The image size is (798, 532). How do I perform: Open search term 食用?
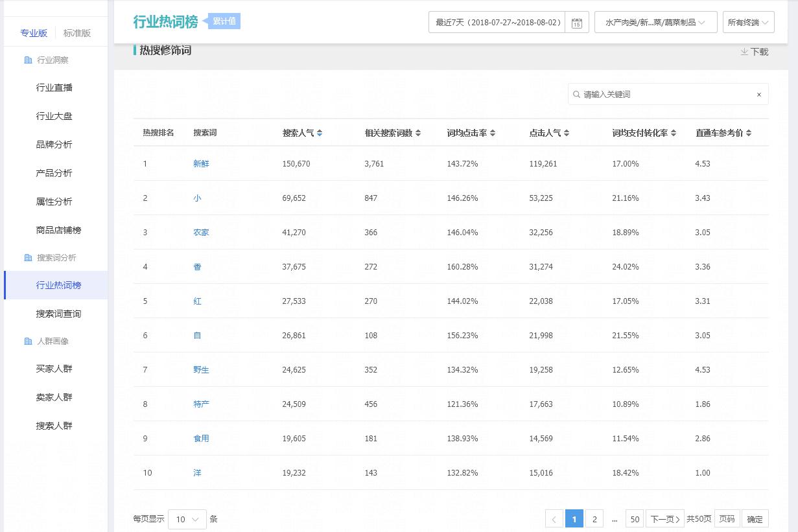pos(201,439)
